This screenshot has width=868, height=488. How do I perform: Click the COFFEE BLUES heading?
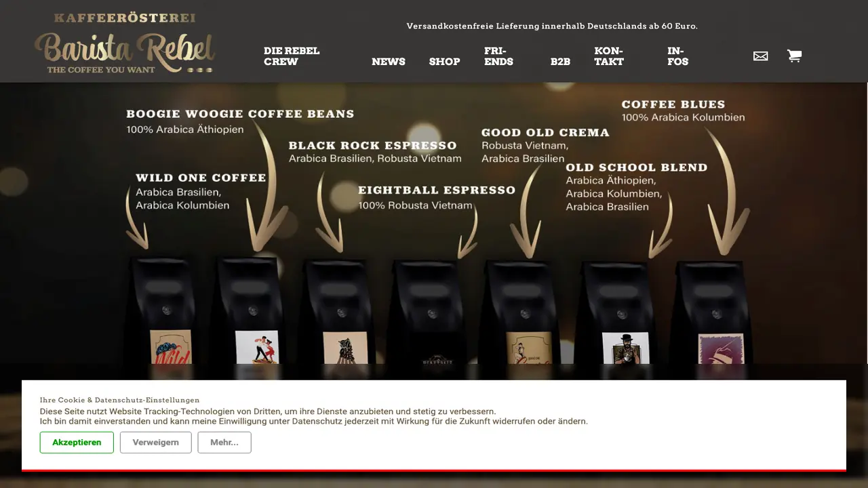[673, 104]
